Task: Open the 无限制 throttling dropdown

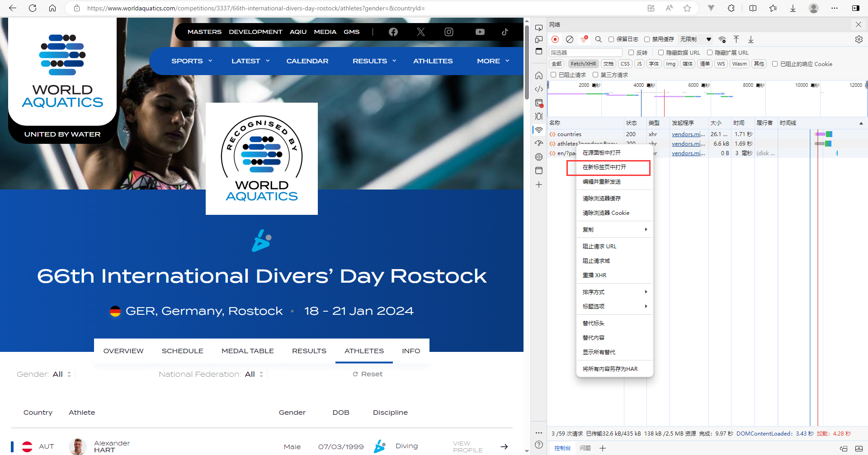Action: [695, 39]
